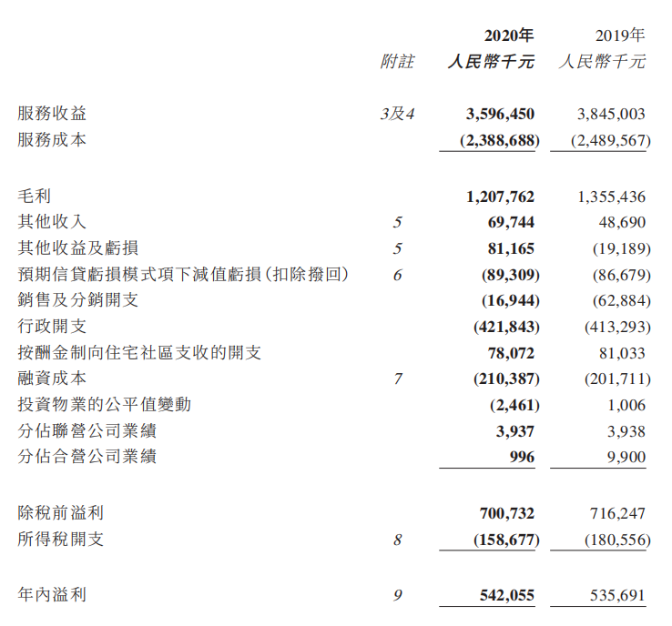Image resolution: width=672 pixels, height=626 pixels.
Task: Click the 除稅前溢利 value 700,732
Action: point(506,512)
